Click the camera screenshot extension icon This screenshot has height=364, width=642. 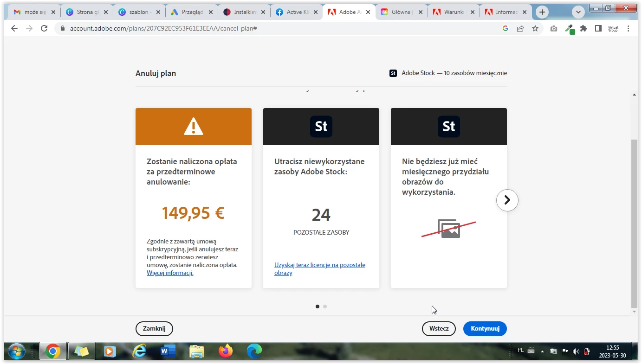click(x=554, y=28)
